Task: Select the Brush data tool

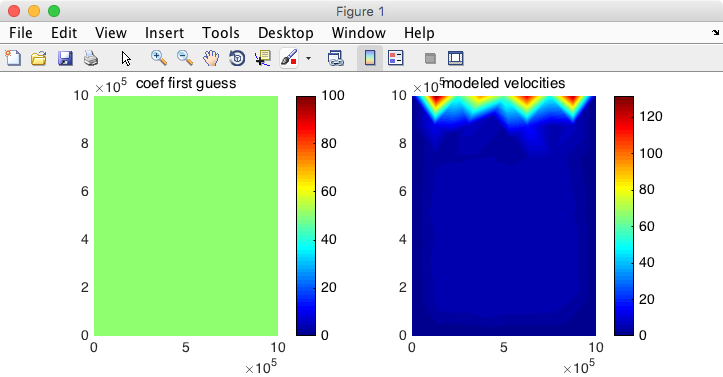Action: (289, 58)
